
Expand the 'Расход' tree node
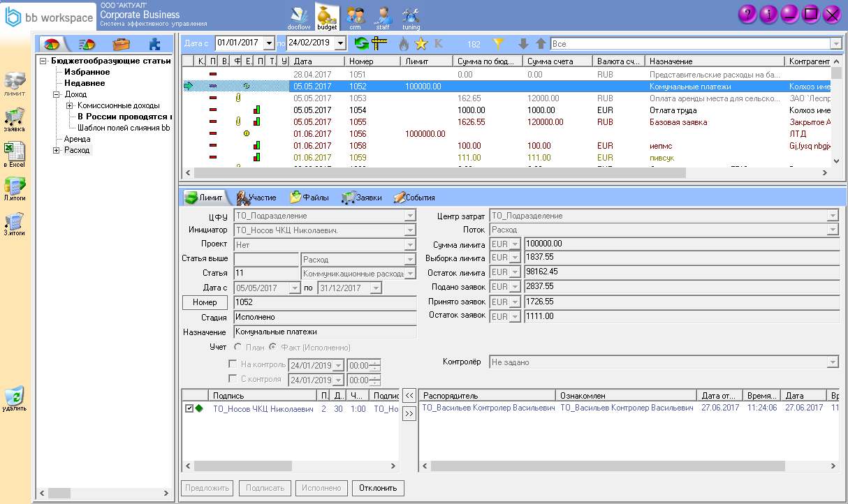57,150
